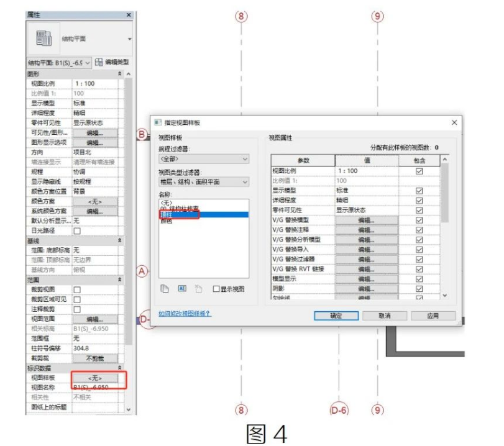The height and width of the screenshot is (446, 504).
Task: Click grid bubble 9 at bottom
Action: point(378,410)
